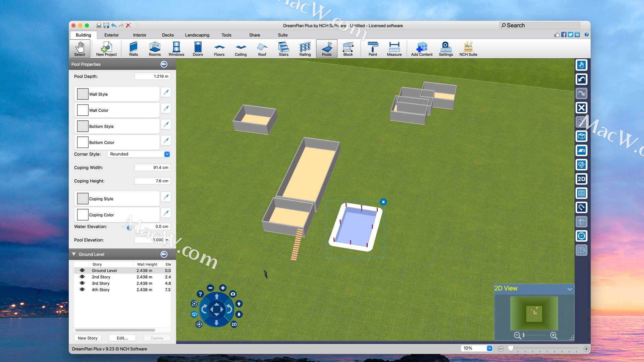Click the help question mark on navigation wheel
644x362 pixels.
pyautogui.click(x=200, y=294)
